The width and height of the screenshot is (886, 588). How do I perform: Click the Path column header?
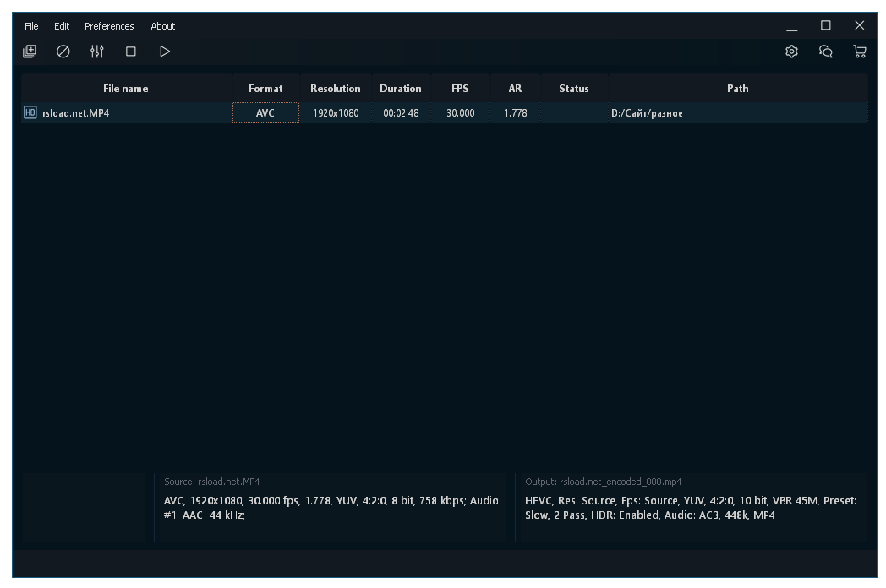(738, 88)
